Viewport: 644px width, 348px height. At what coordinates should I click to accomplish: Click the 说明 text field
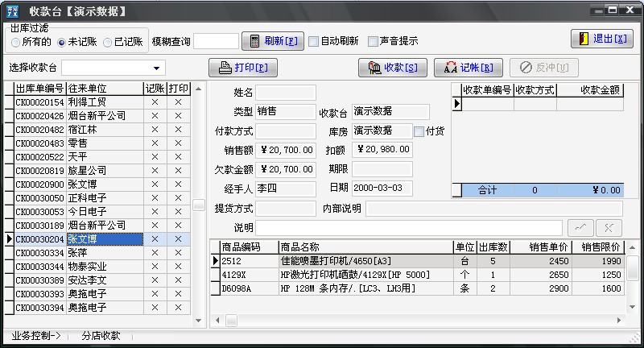tap(409, 228)
